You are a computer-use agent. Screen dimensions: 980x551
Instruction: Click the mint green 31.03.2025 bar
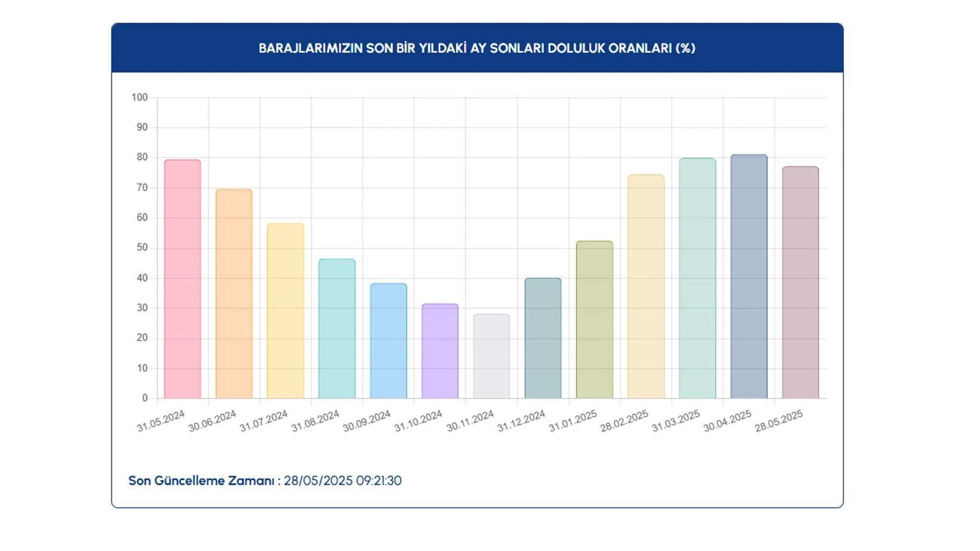pos(697,279)
